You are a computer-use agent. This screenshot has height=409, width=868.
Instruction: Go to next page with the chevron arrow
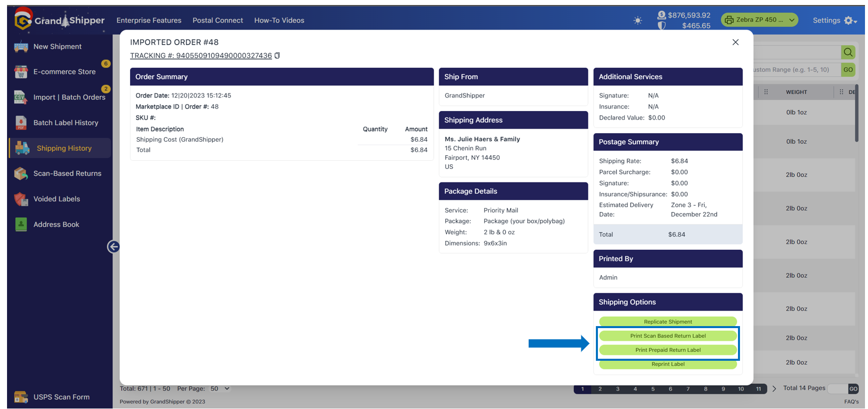(774, 388)
